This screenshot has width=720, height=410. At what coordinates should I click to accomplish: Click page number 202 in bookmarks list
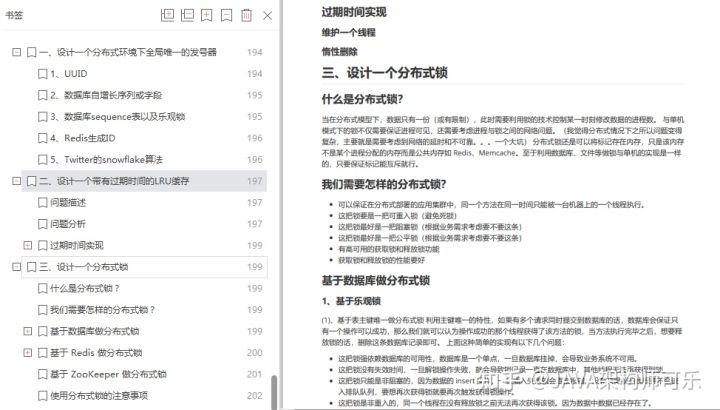(254, 396)
